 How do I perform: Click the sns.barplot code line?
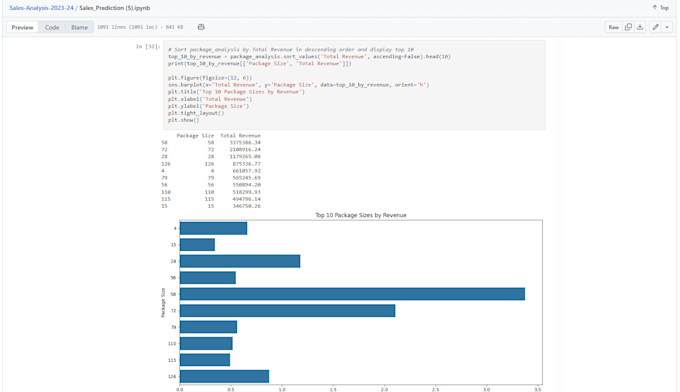click(x=299, y=85)
